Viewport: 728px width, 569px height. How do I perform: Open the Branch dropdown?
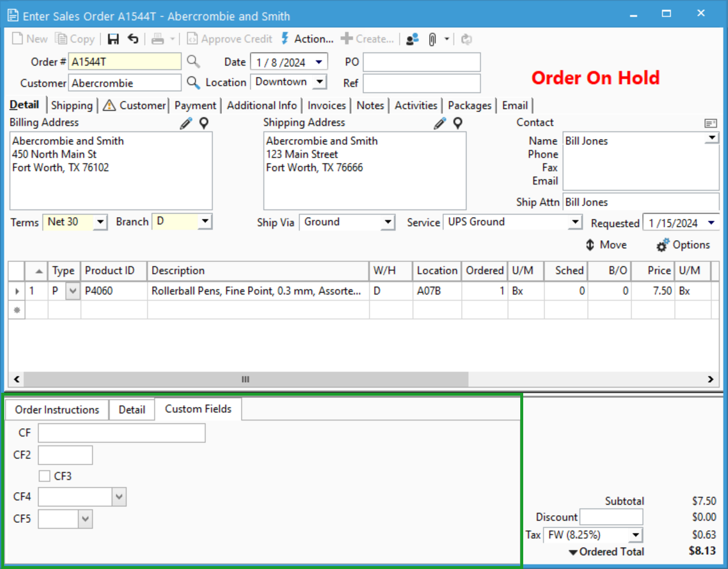click(204, 222)
